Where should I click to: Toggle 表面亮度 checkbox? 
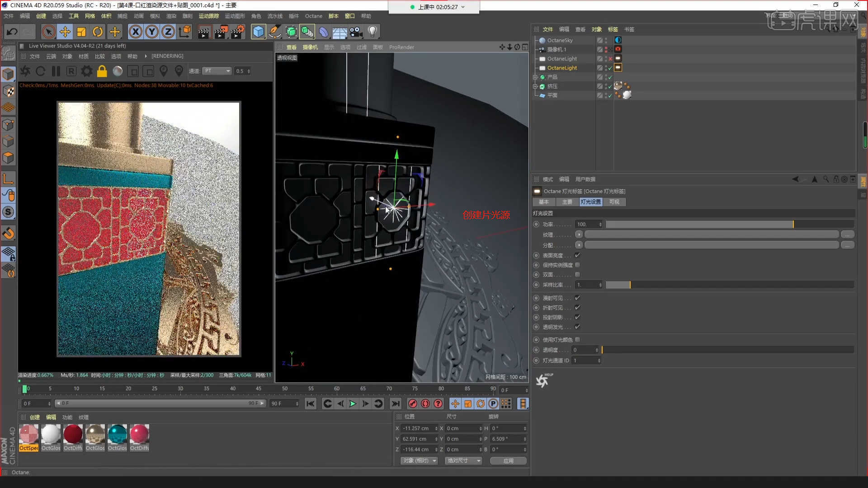tap(577, 255)
